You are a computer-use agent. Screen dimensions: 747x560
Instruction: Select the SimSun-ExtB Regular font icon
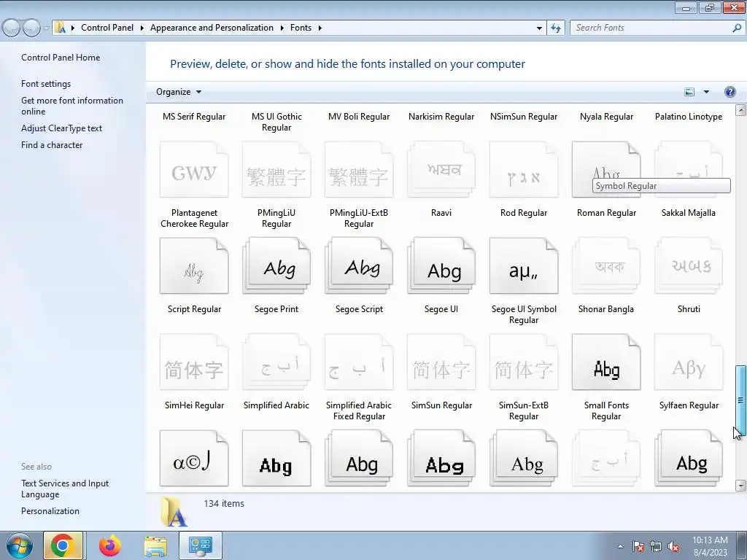click(x=524, y=362)
